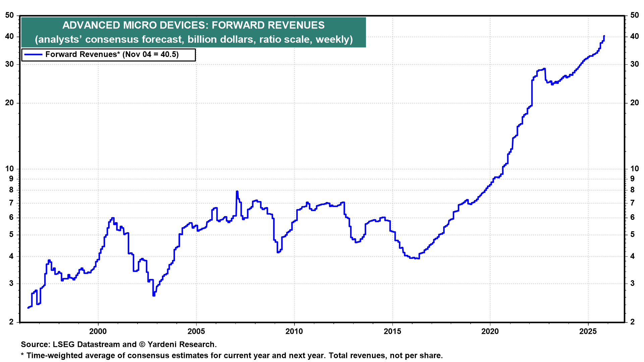Viewport: 644px width, 362px height.
Task: Click the Forward Revenues legend label
Action: pyautogui.click(x=112, y=55)
